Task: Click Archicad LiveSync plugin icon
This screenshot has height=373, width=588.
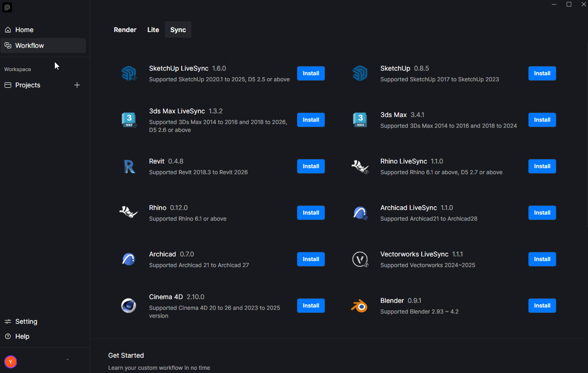Action: (x=360, y=213)
